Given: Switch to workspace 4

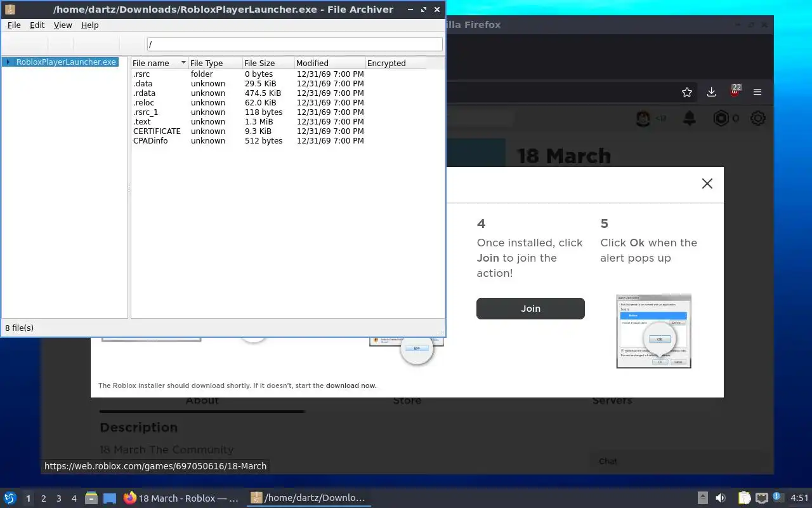Looking at the screenshot, I should tap(74, 498).
